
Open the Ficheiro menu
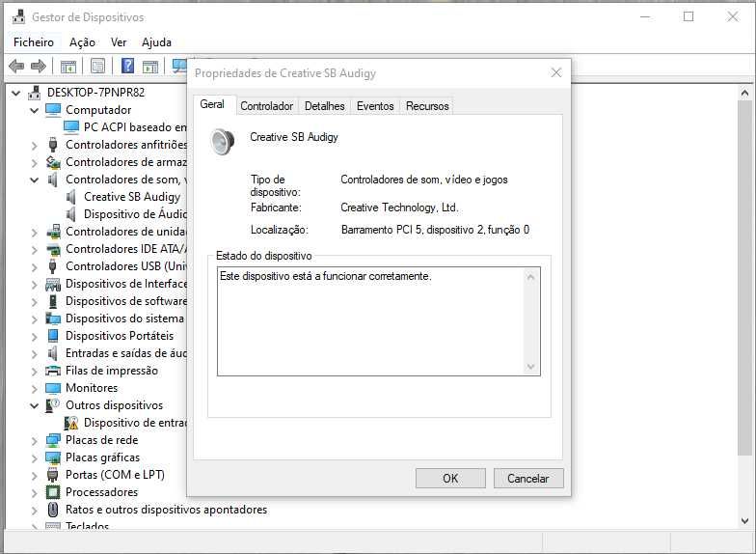[x=33, y=42]
